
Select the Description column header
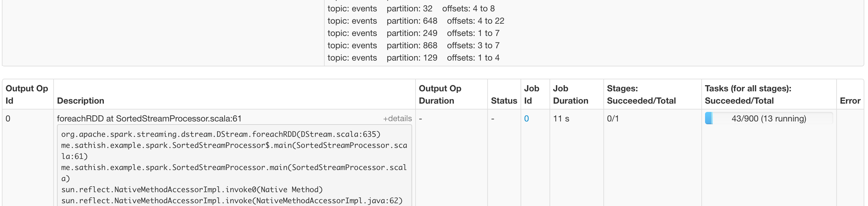(80, 101)
